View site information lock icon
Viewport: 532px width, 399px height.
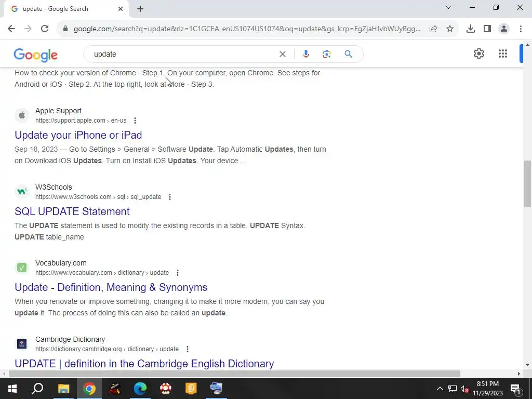point(65,29)
